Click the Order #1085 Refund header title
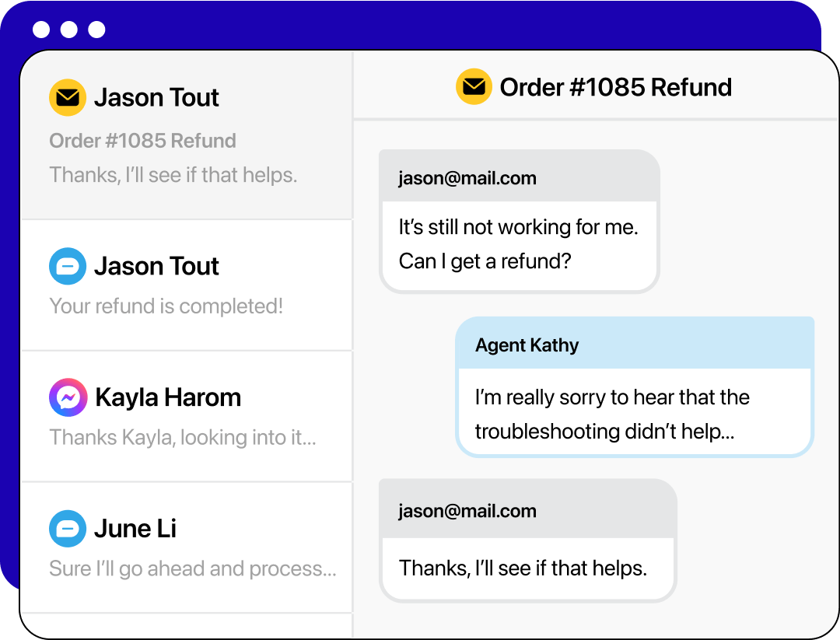Viewport: 840px width, 640px height. (x=615, y=87)
